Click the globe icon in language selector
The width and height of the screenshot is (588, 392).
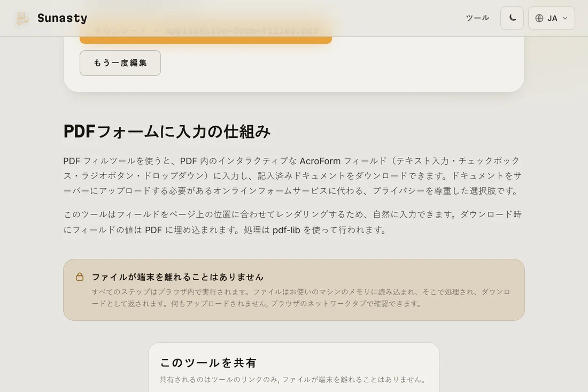(539, 18)
